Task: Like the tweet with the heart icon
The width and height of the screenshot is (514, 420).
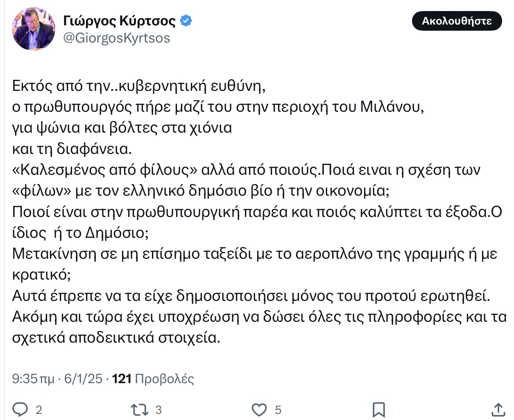Action: click(x=259, y=409)
